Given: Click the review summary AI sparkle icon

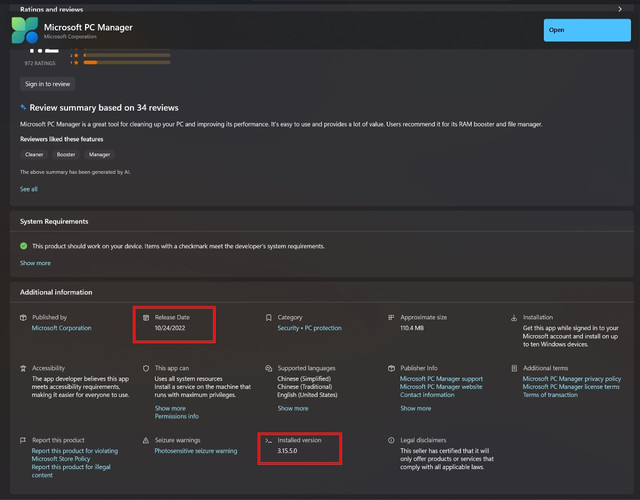Looking at the screenshot, I should point(23,107).
